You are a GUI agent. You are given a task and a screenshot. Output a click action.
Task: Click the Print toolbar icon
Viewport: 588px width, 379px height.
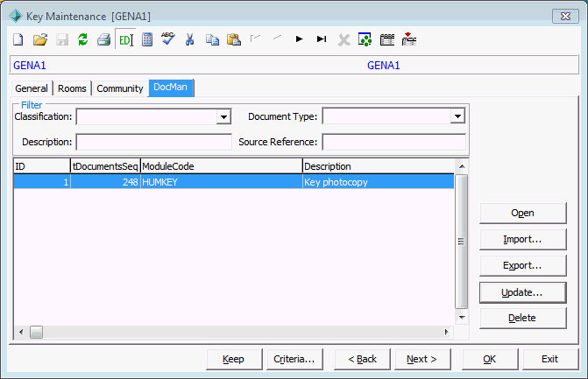click(104, 39)
